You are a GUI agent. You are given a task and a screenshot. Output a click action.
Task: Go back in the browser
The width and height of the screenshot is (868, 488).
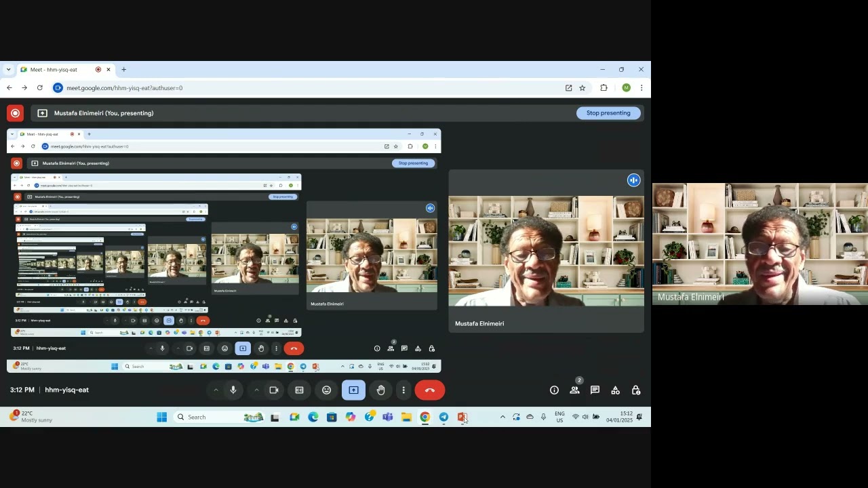point(9,88)
